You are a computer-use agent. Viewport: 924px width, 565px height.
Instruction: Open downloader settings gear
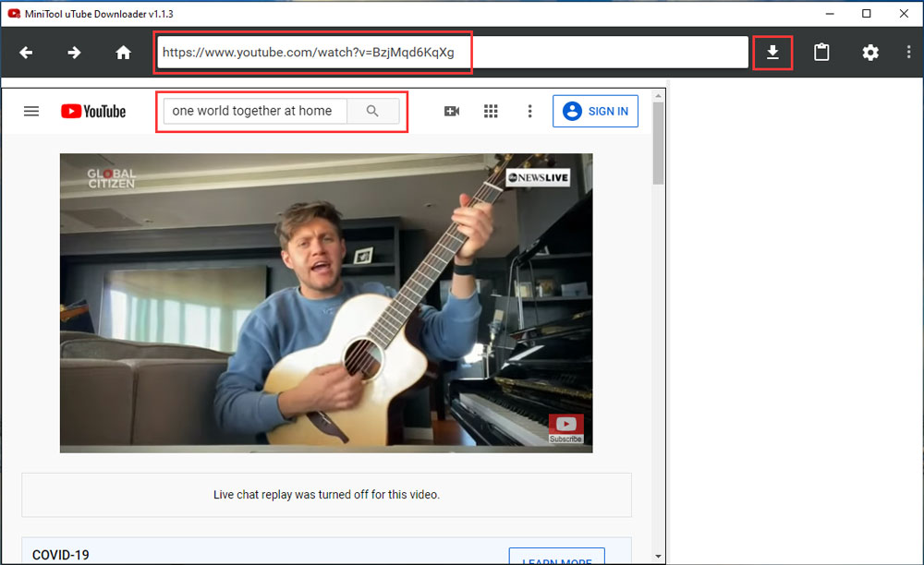click(870, 53)
